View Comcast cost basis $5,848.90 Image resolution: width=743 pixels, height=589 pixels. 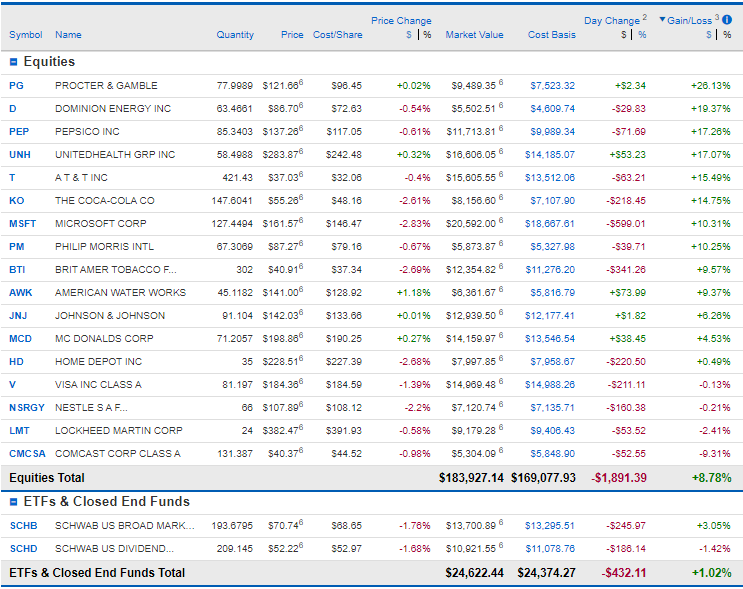click(553, 453)
